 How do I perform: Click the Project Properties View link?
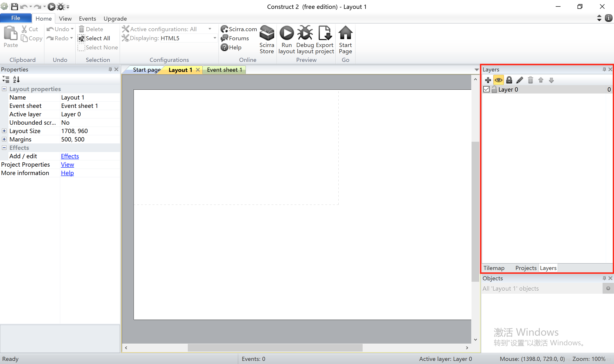click(x=67, y=165)
